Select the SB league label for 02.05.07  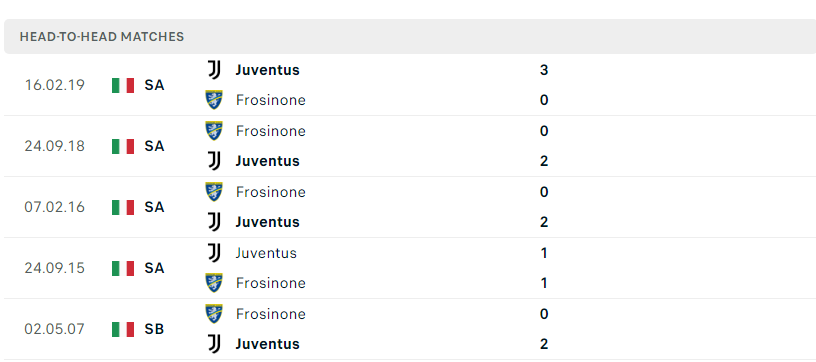[154, 329]
